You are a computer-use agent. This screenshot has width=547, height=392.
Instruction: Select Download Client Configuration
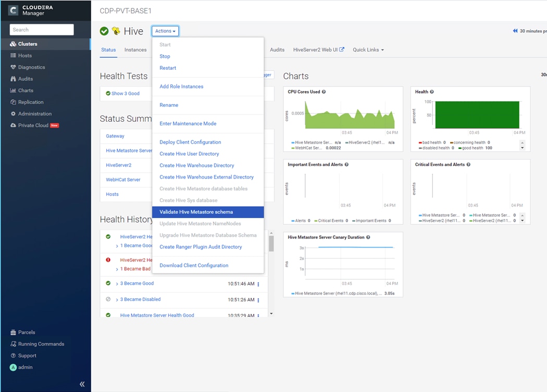208,265
